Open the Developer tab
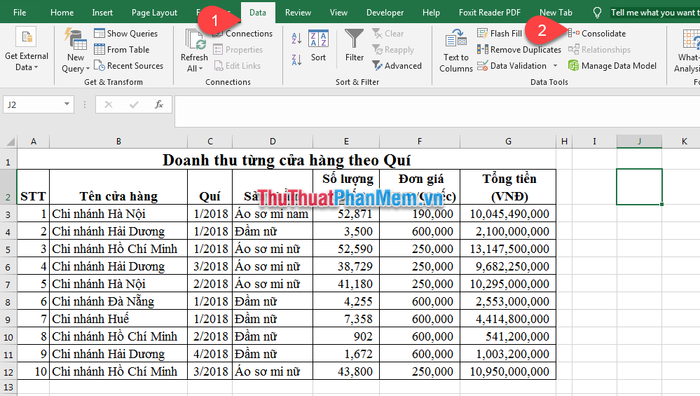This screenshot has height=396, width=700. pyautogui.click(x=385, y=13)
